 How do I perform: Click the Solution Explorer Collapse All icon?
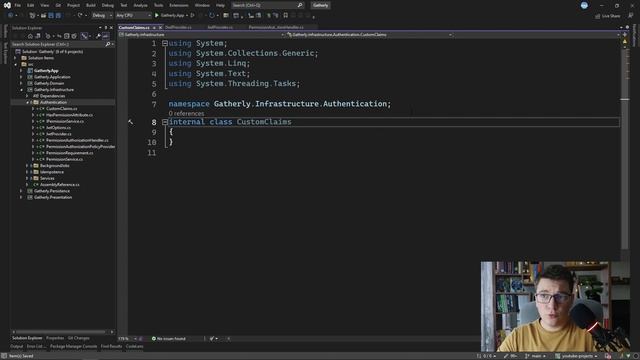pos(67,36)
